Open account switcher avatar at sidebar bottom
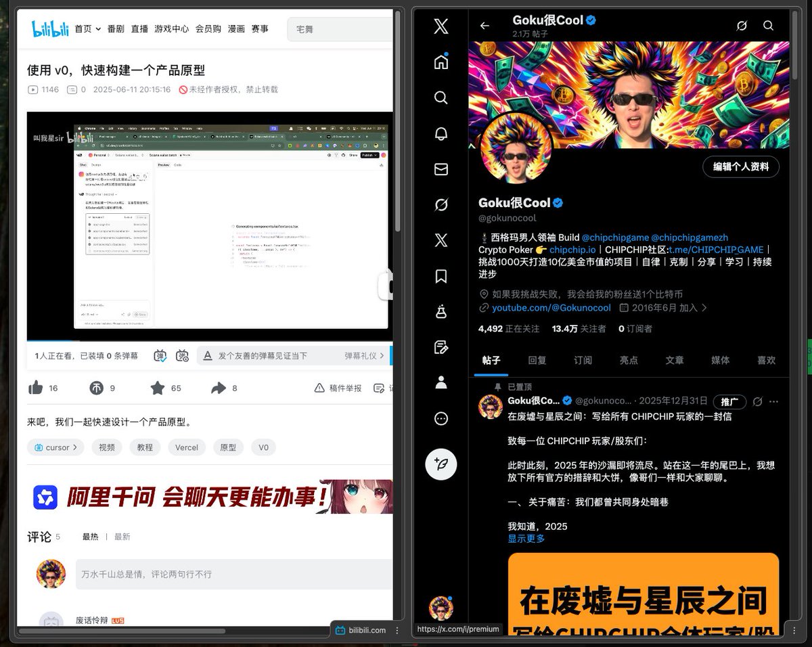Image resolution: width=812 pixels, height=647 pixels. tap(441, 608)
